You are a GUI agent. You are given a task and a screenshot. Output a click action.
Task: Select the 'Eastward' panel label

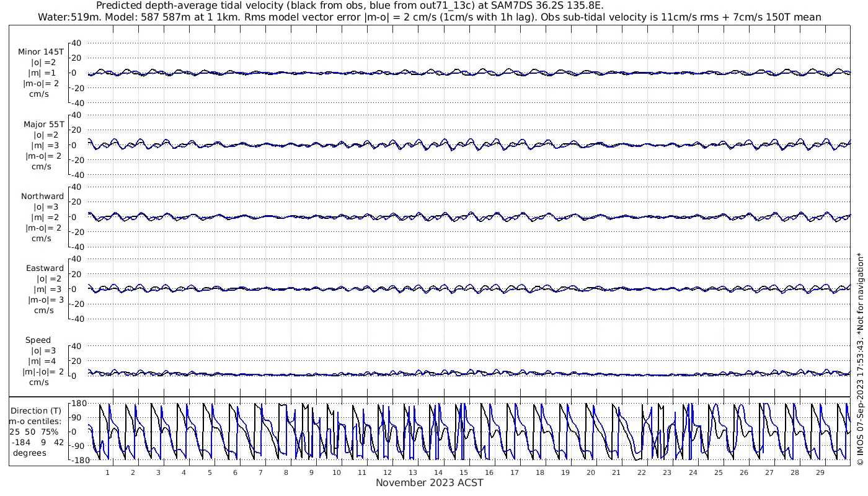click(45, 268)
